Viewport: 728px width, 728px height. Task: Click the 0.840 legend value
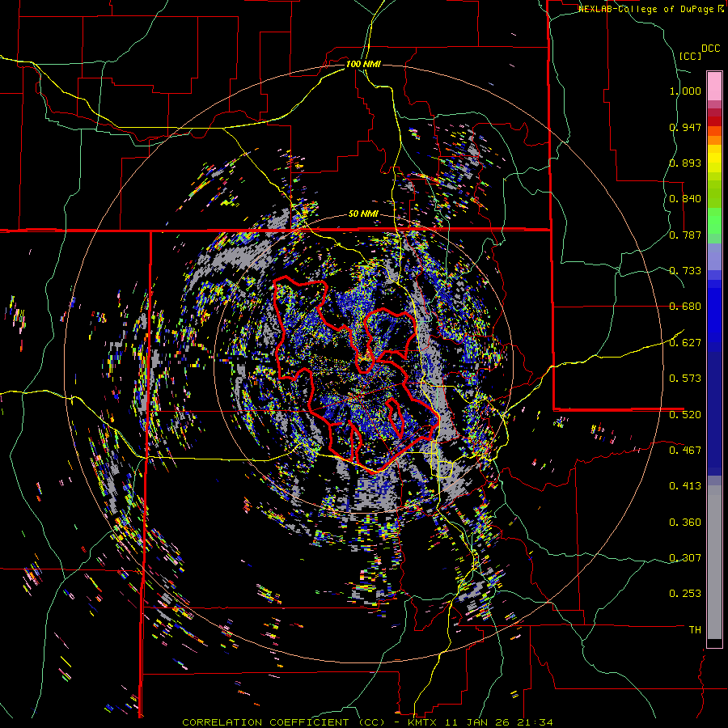685,199
